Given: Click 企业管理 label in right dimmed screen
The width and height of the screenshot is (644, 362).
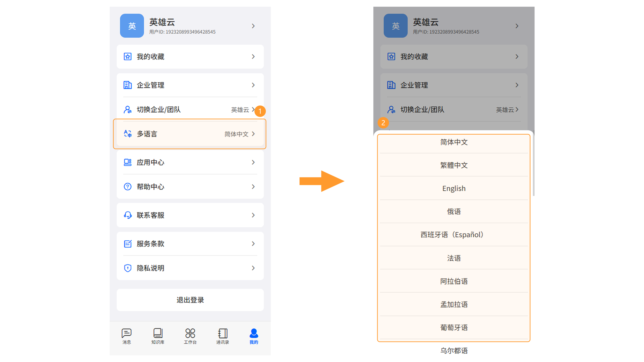Looking at the screenshot, I should click(x=414, y=85).
